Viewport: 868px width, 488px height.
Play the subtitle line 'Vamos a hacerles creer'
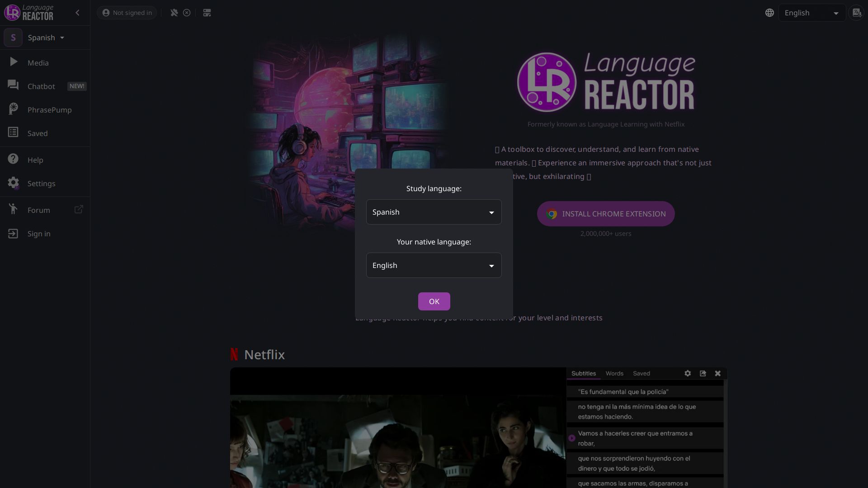[572, 438]
